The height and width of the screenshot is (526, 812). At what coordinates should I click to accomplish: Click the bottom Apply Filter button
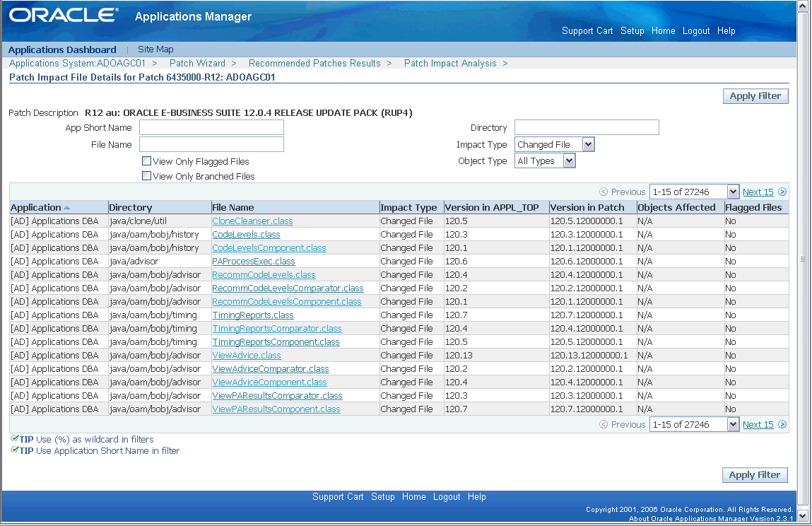(x=755, y=474)
